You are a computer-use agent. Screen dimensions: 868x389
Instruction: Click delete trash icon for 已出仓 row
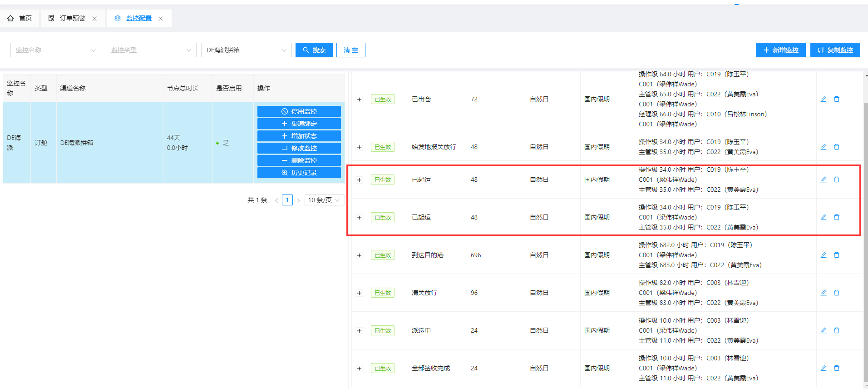pyautogui.click(x=836, y=99)
